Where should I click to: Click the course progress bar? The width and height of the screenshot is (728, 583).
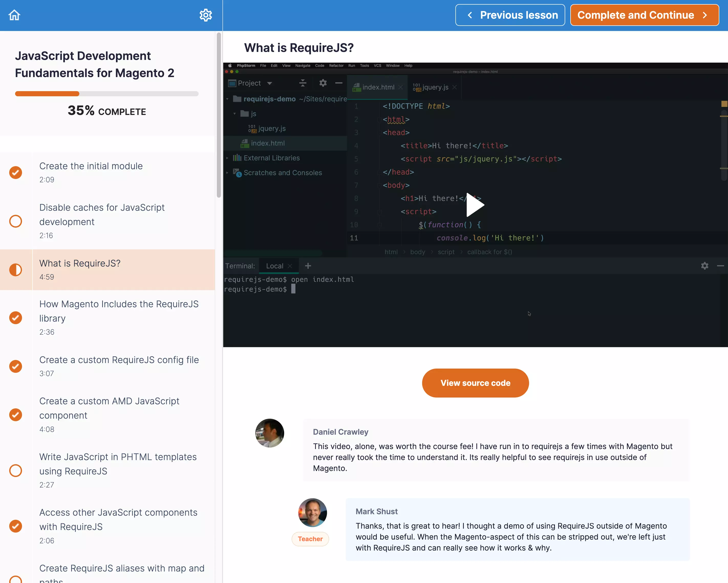pyautogui.click(x=107, y=94)
